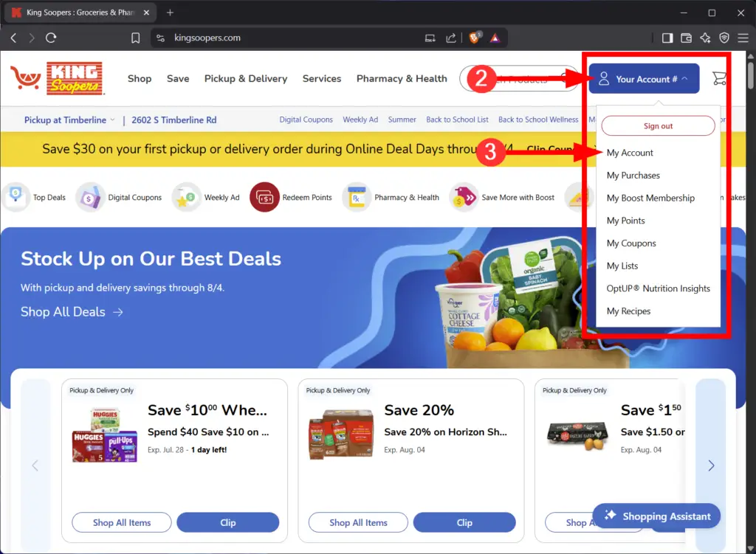The height and width of the screenshot is (554, 756).
Task: Open Weekly Ad top link
Action: [360, 120]
